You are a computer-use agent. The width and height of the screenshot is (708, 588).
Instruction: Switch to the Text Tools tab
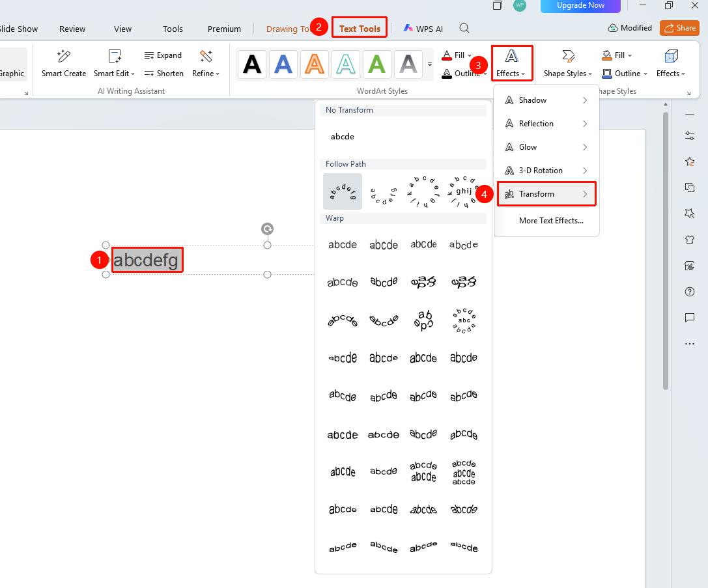(x=360, y=29)
